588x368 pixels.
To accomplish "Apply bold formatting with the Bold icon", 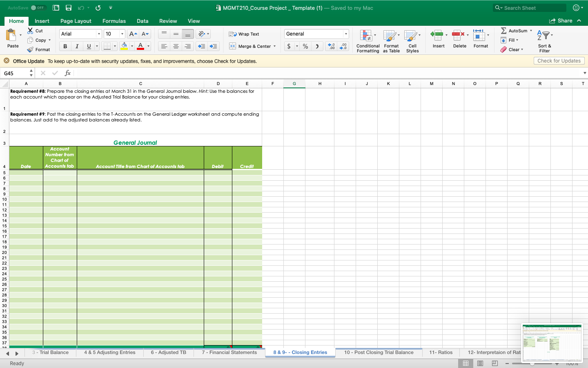I will coord(65,46).
